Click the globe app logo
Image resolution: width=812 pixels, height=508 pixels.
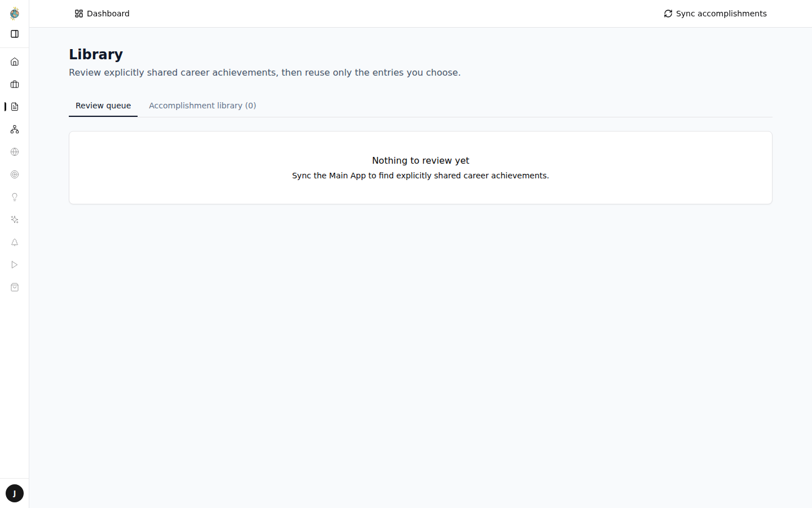[x=15, y=14]
